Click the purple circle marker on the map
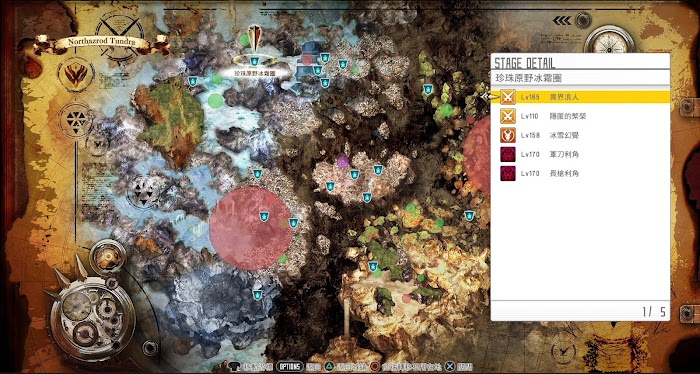Screen dimensions: 700x374 (x=343, y=162)
